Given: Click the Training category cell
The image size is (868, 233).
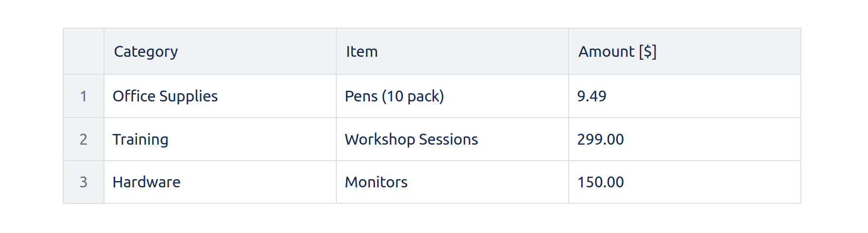Looking at the screenshot, I should pyautogui.click(x=140, y=139).
